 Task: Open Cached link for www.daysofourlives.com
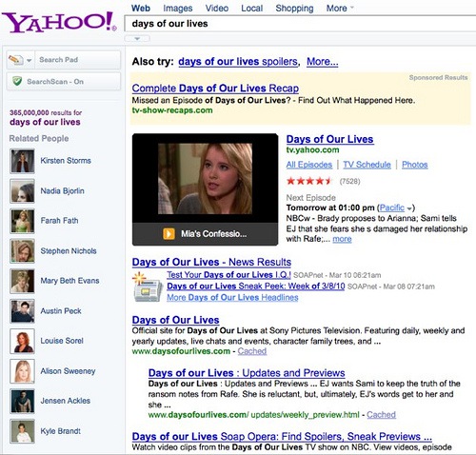point(252,351)
